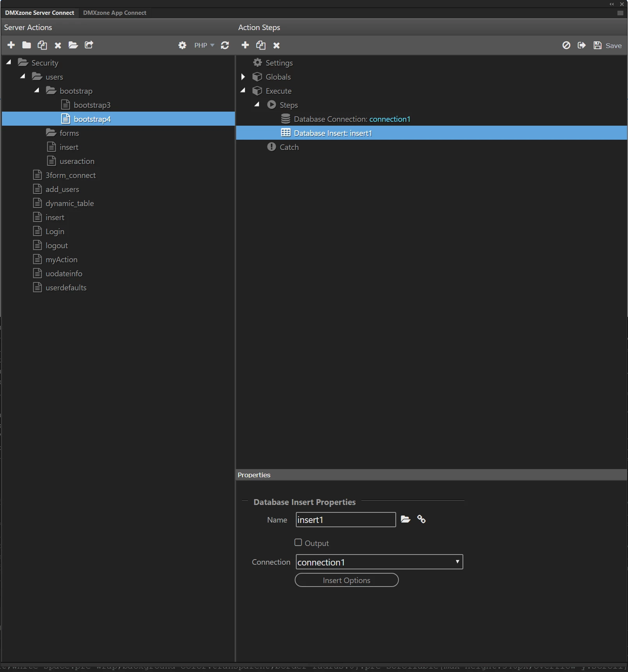
Task: Create a new folder in Server Actions
Action: (27, 45)
